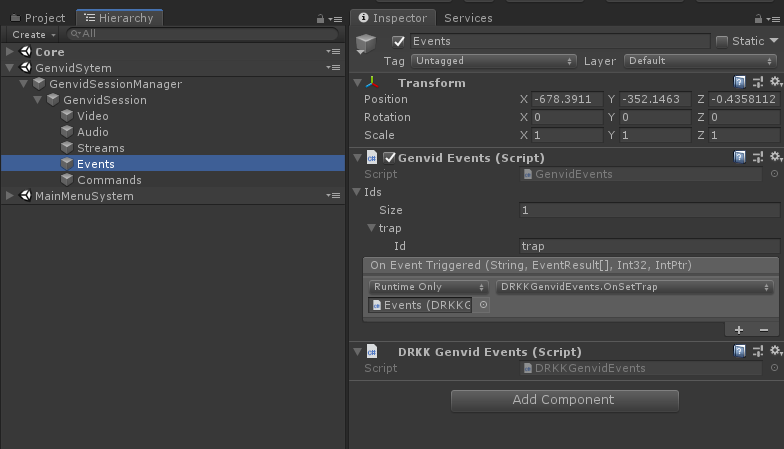Collapse the GenvidSession object
Viewport: 784px width, 449px height.
[37, 100]
